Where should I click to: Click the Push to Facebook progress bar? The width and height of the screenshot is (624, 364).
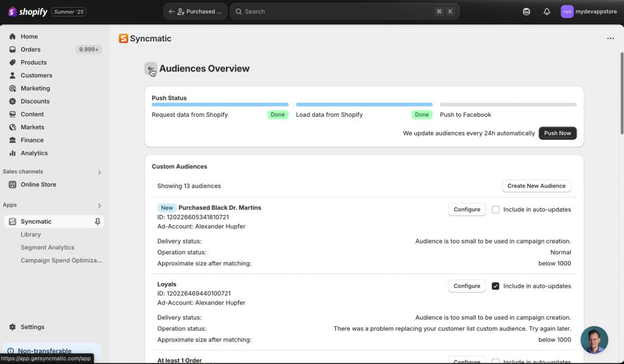[x=508, y=105]
